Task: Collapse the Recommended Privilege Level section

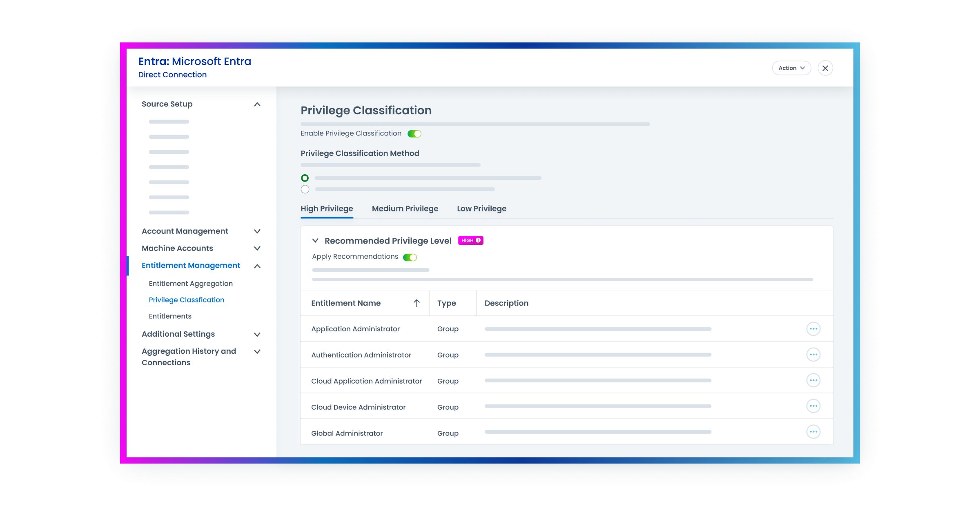Action: 315,241
